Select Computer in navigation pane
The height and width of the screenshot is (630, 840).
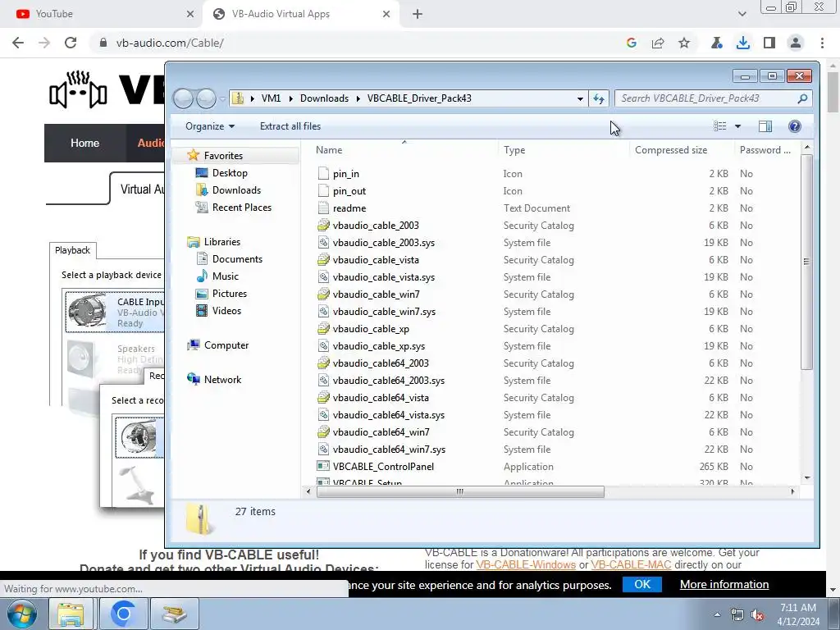tap(226, 345)
